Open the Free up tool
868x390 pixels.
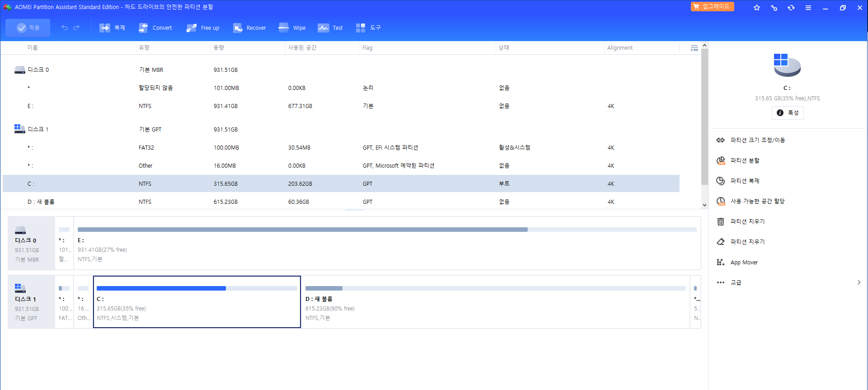point(203,28)
